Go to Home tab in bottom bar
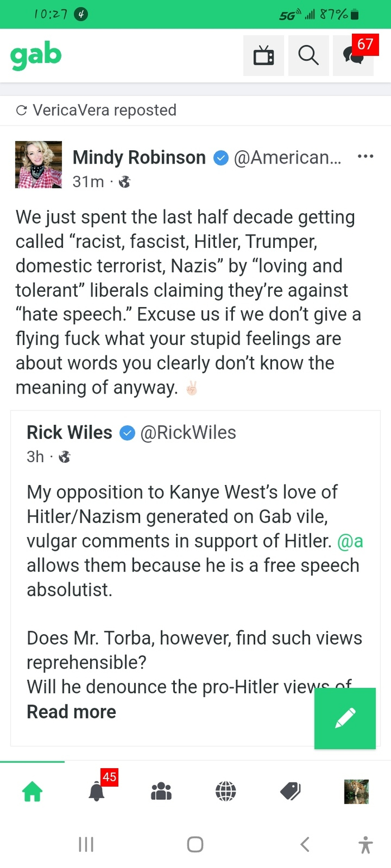Screen dimensions: 391x868 [x=32, y=790]
